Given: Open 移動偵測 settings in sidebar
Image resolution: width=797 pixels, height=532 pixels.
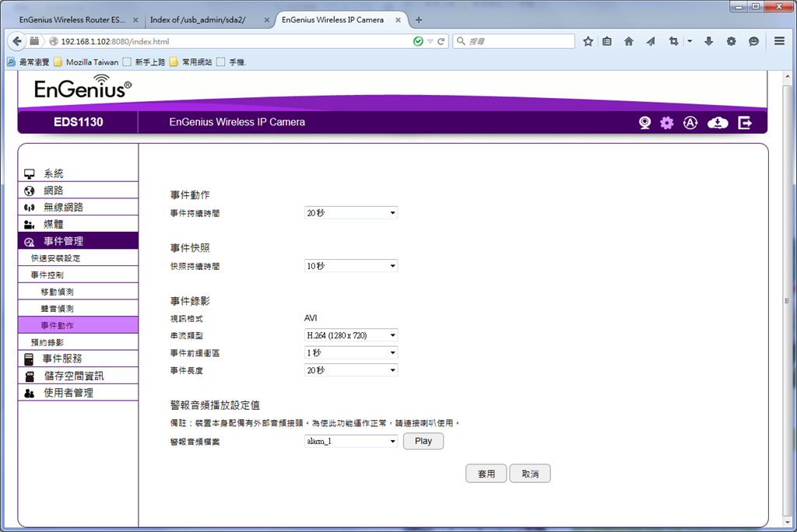Looking at the screenshot, I should pyautogui.click(x=78, y=292).
